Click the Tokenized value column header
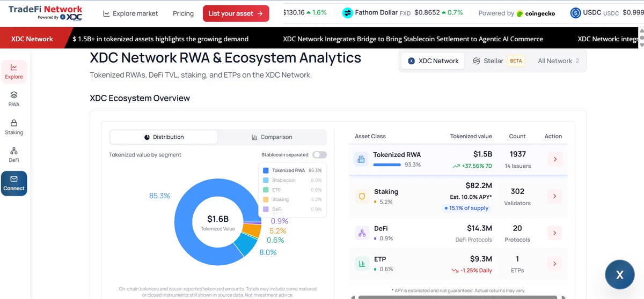 (x=471, y=137)
